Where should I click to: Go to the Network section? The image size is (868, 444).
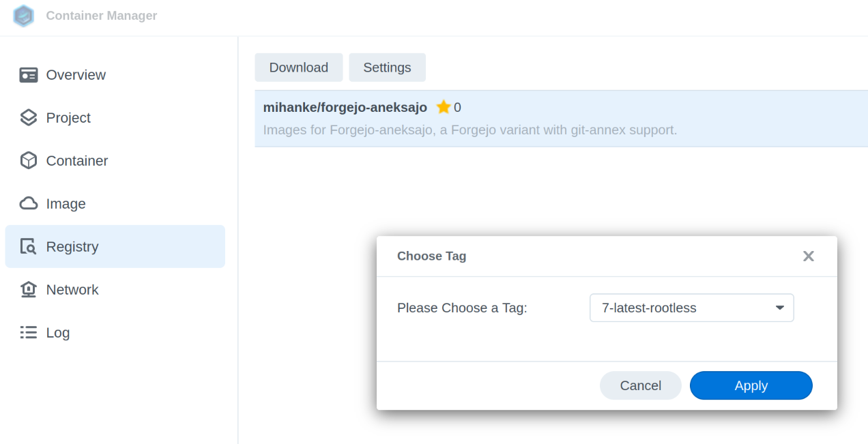point(72,290)
